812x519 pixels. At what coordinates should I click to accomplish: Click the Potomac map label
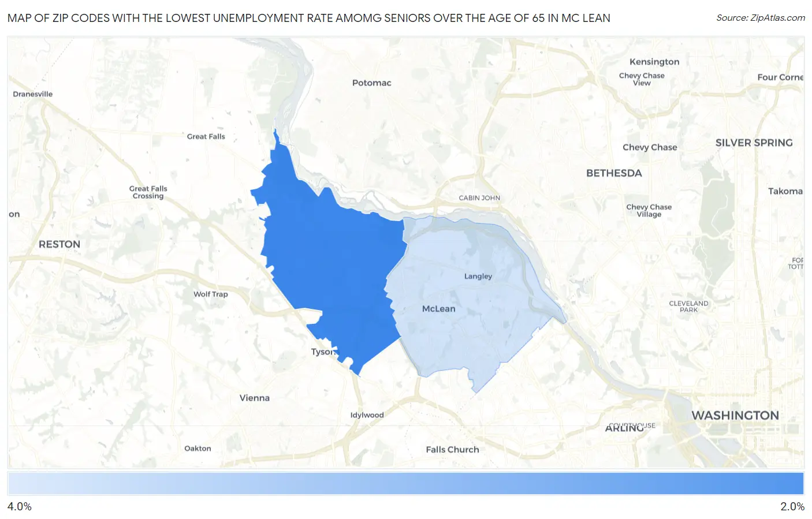pyautogui.click(x=372, y=83)
